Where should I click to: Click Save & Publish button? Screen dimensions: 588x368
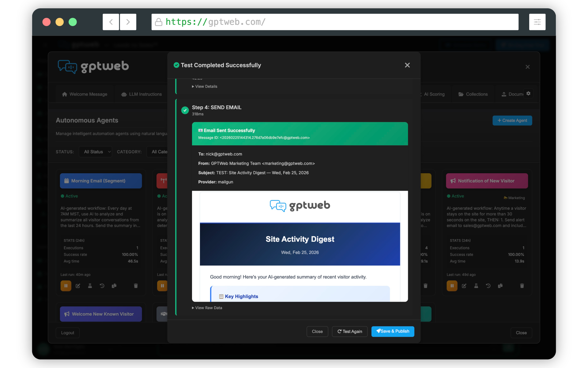[393, 331]
